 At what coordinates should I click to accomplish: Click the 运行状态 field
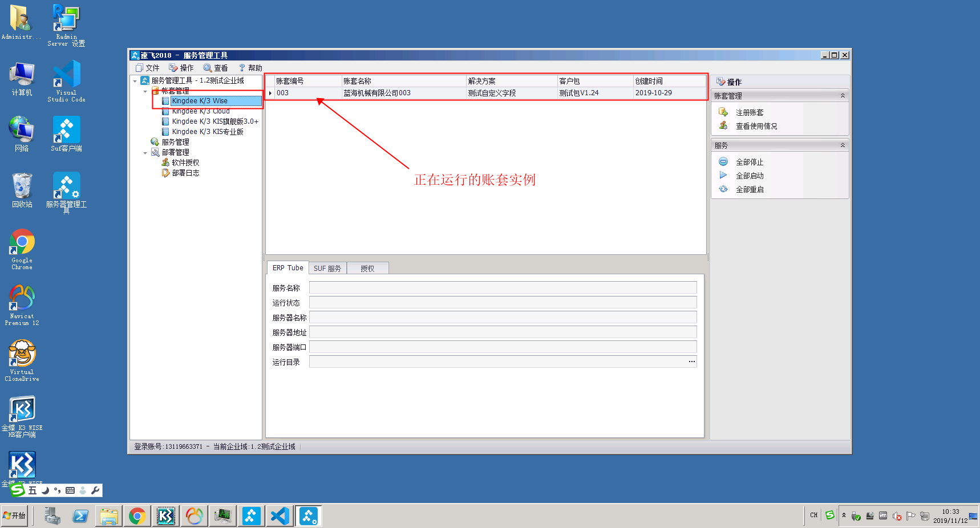point(503,302)
